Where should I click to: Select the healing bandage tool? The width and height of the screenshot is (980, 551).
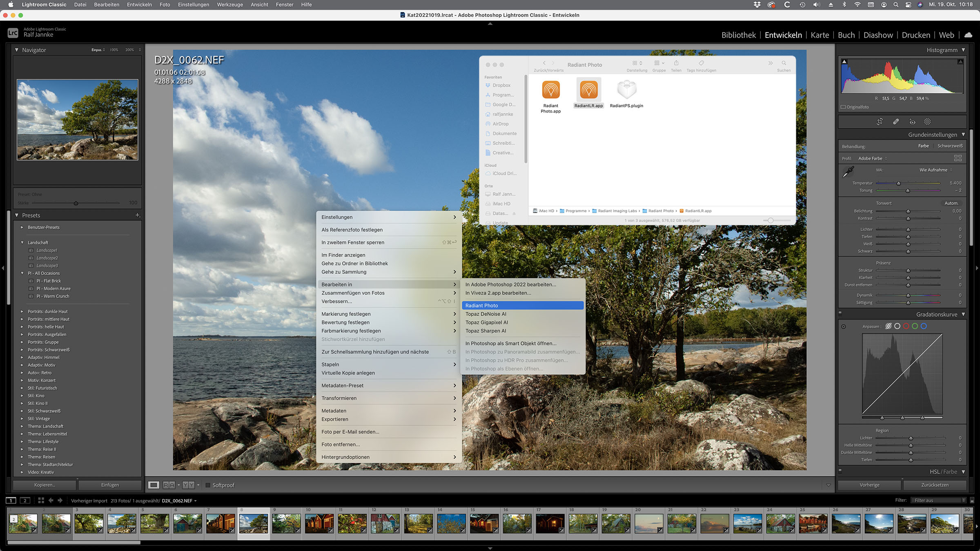tap(896, 122)
